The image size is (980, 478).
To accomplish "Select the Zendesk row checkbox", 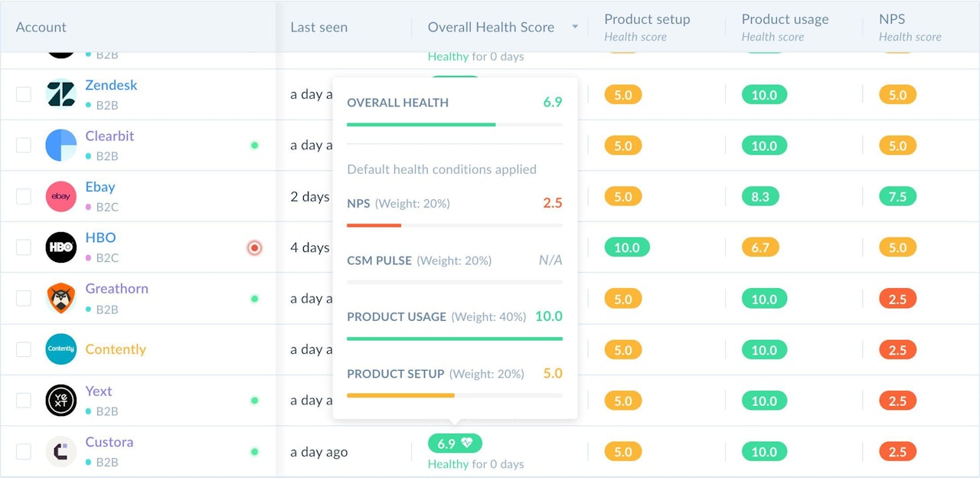I will pyautogui.click(x=24, y=94).
